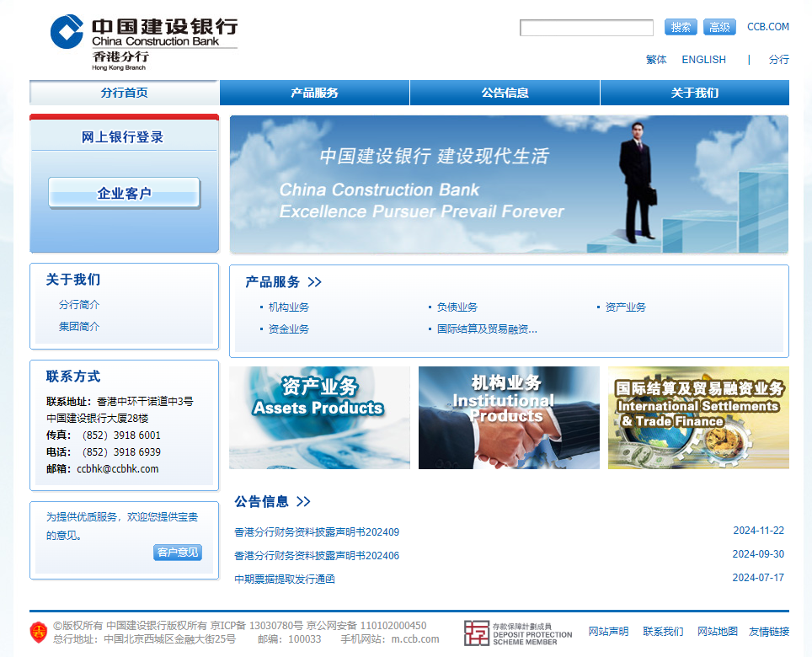Switch to 繁体 traditional Chinese
This screenshot has width=812, height=657.
pyautogui.click(x=656, y=60)
